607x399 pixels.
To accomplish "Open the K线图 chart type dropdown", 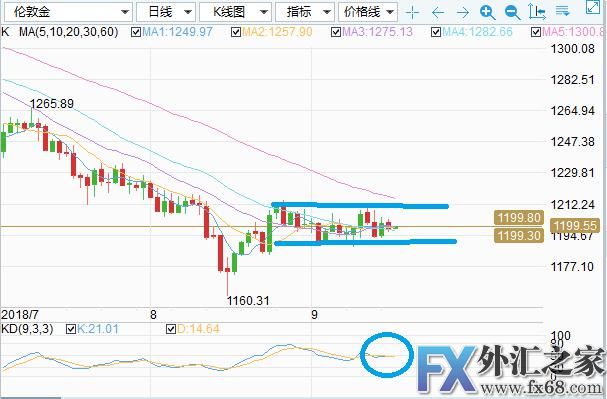I will 235,12.
